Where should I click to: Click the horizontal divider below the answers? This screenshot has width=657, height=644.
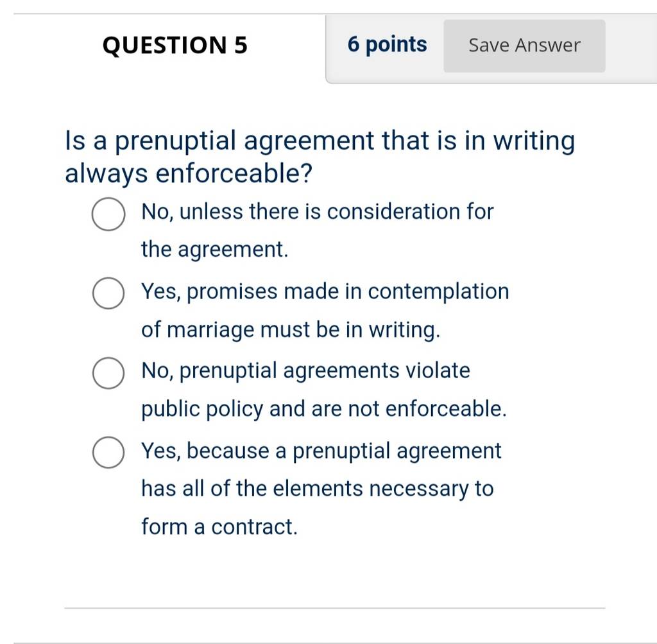pyautogui.click(x=335, y=608)
